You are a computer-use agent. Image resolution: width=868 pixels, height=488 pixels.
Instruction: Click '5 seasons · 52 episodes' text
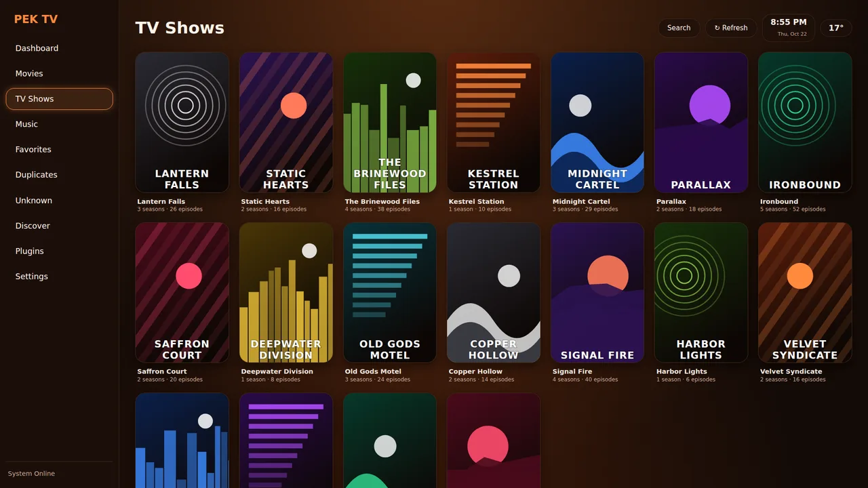793,209
